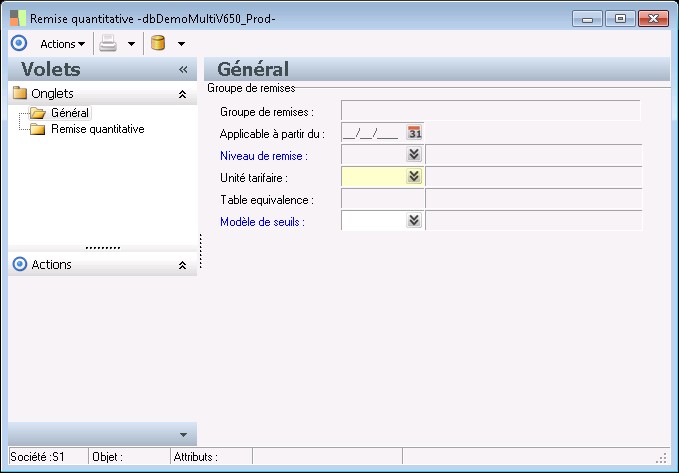679x473 pixels.
Task: Open the Unité tarifaire dropdown arrow
Action: pos(414,176)
